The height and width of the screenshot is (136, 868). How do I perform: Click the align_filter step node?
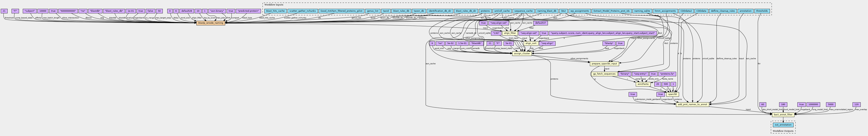click(x=510, y=33)
